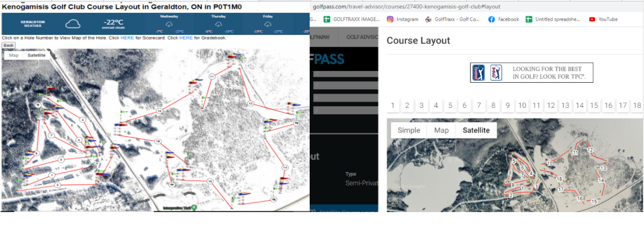Select Map view on left course map
This screenshot has height=247, width=644.
point(14,55)
